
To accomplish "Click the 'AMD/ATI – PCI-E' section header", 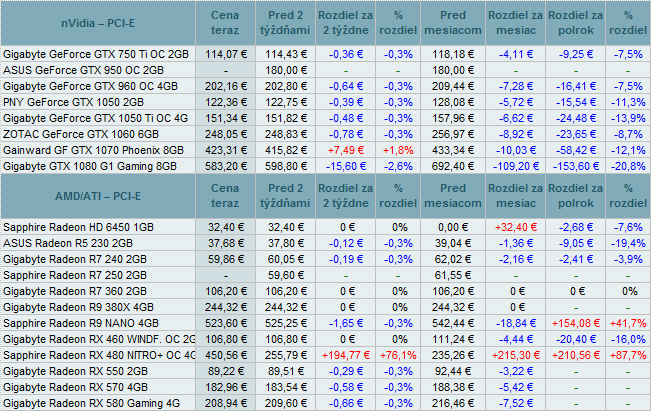I will (98, 196).
